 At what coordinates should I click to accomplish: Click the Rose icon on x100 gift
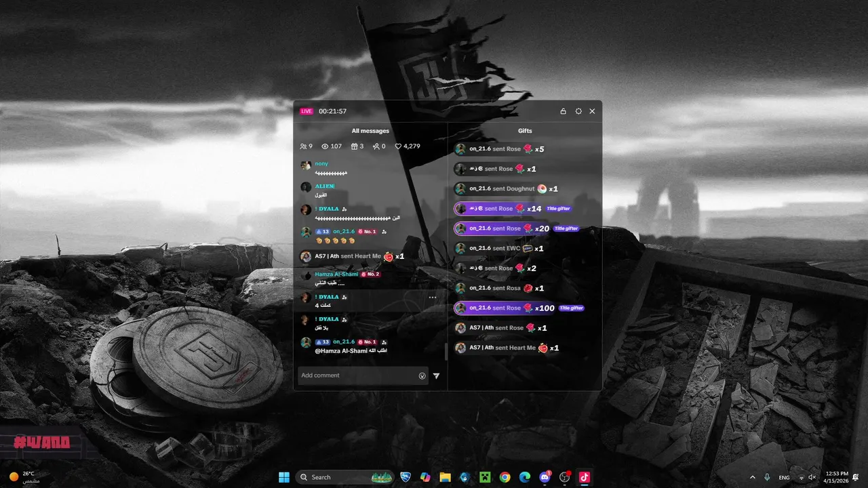tap(528, 308)
